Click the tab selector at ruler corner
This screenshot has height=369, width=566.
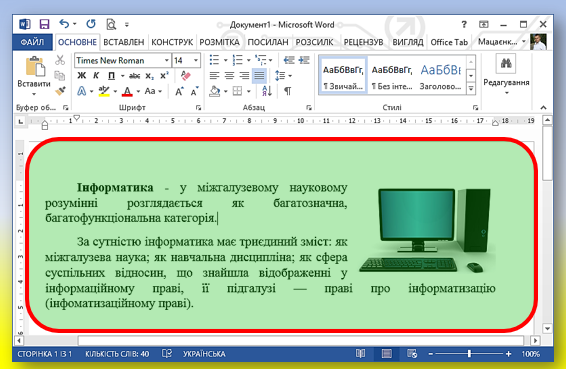coord(21,122)
